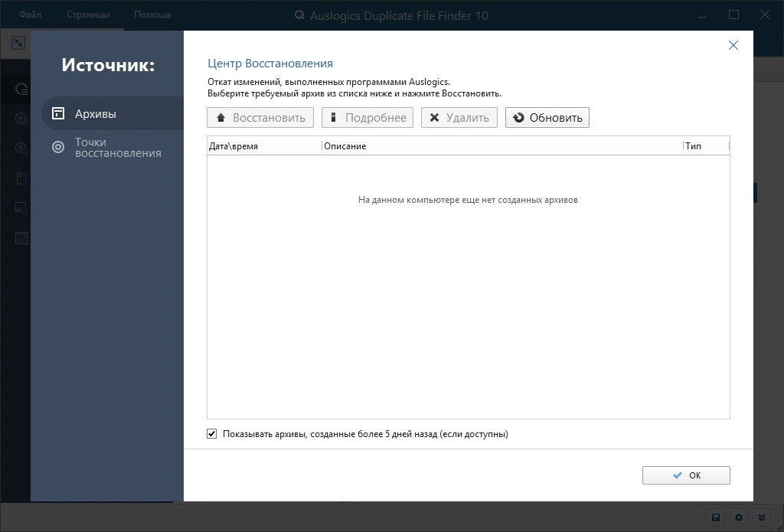Image resolution: width=784 pixels, height=532 pixels.
Task: Open the Помощь menu in main window
Action: [x=152, y=15]
